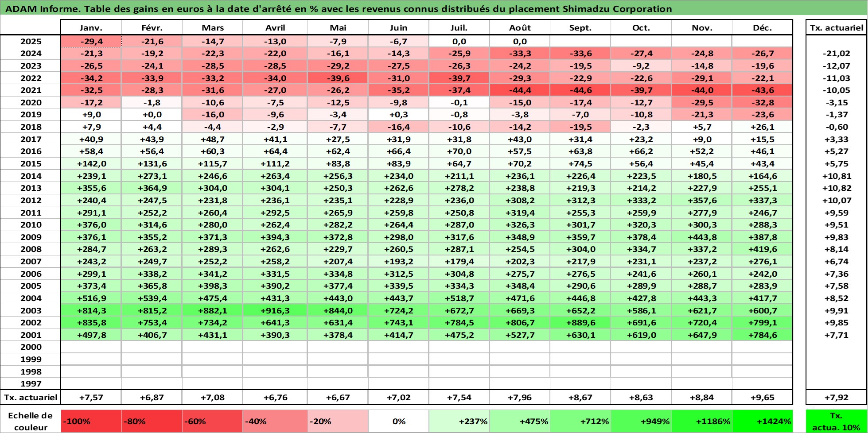Click the ADAM Informe title banner text
The height and width of the screenshot is (433, 868).
(339, 9)
